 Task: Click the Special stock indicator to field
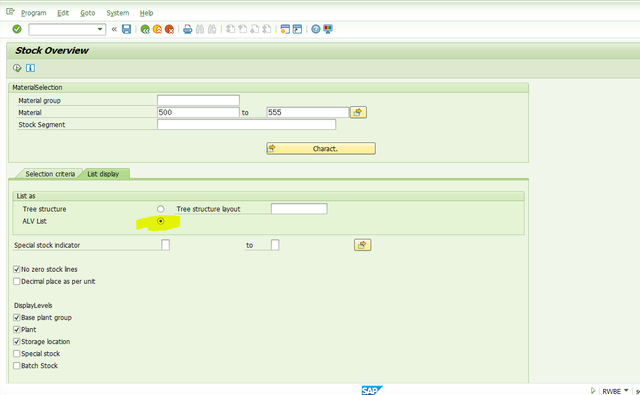click(x=275, y=245)
